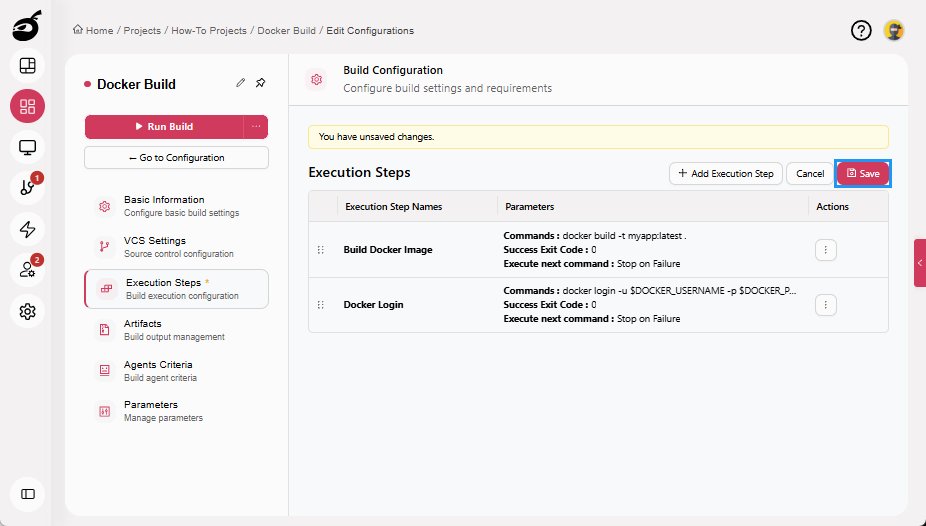Click drag handle of Docker Login row
The height and width of the screenshot is (526, 926).
click(x=321, y=305)
